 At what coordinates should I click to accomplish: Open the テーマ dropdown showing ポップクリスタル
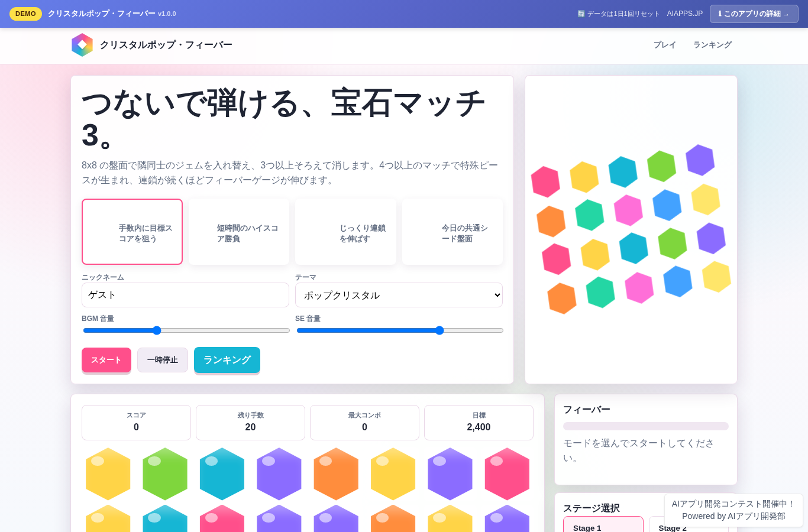tap(399, 295)
